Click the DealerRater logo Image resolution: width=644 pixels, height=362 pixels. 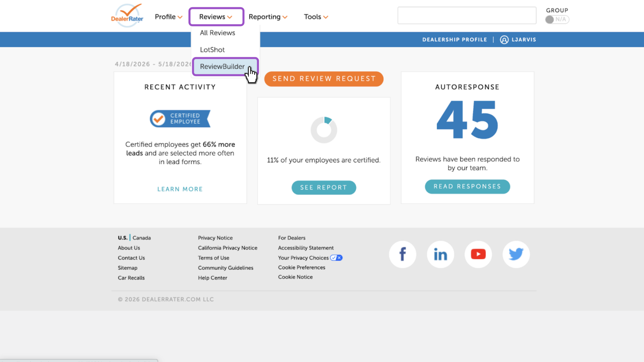pyautogui.click(x=127, y=16)
